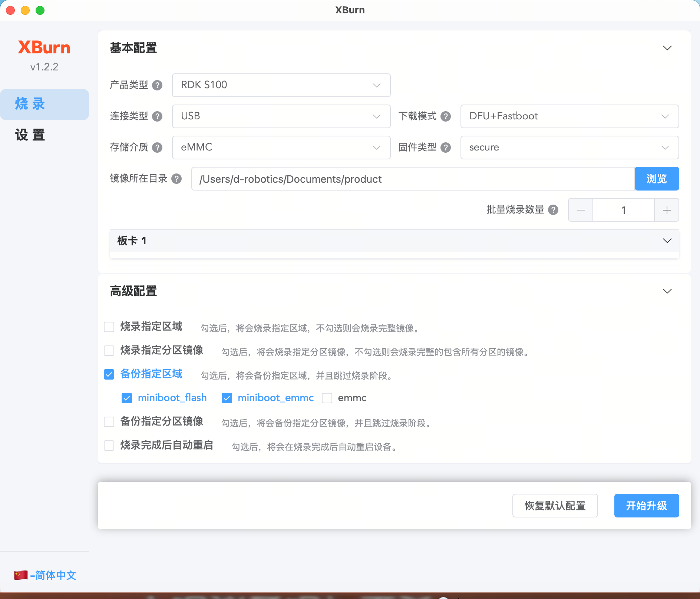Click the help icon next to 批量烧录数量
The height and width of the screenshot is (599, 700).
click(x=553, y=210)
